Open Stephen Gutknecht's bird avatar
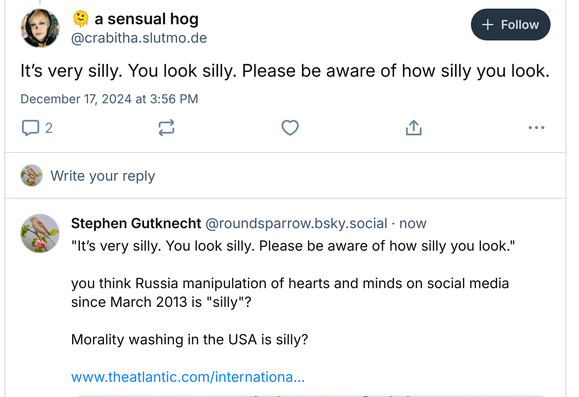The height and width of the screenshot is (397, 579). [40, 233]
